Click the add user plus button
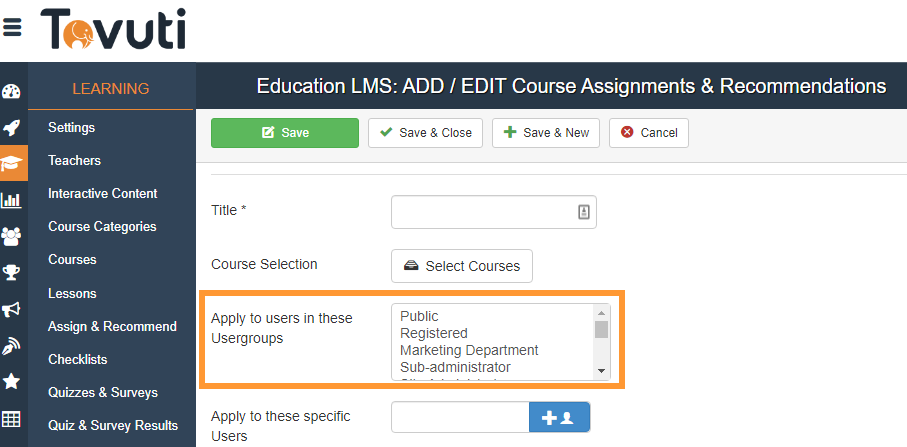 [559, 418]
